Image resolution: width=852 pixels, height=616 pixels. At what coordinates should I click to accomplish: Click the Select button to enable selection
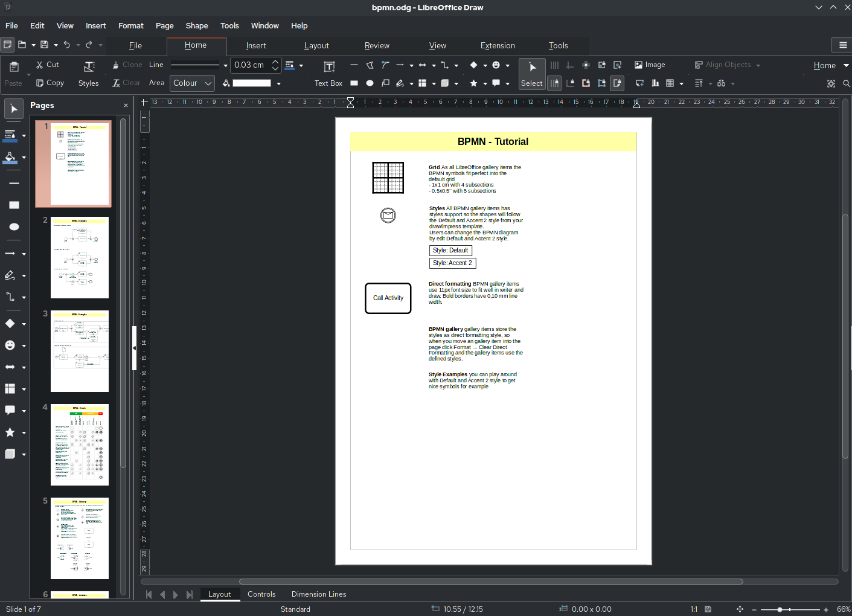(531, 74)
